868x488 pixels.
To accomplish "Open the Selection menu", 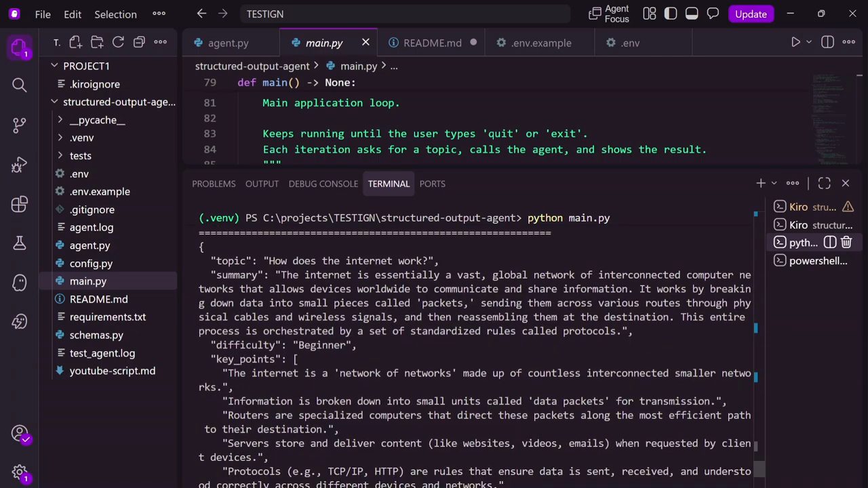I will (x=115, y=14).
